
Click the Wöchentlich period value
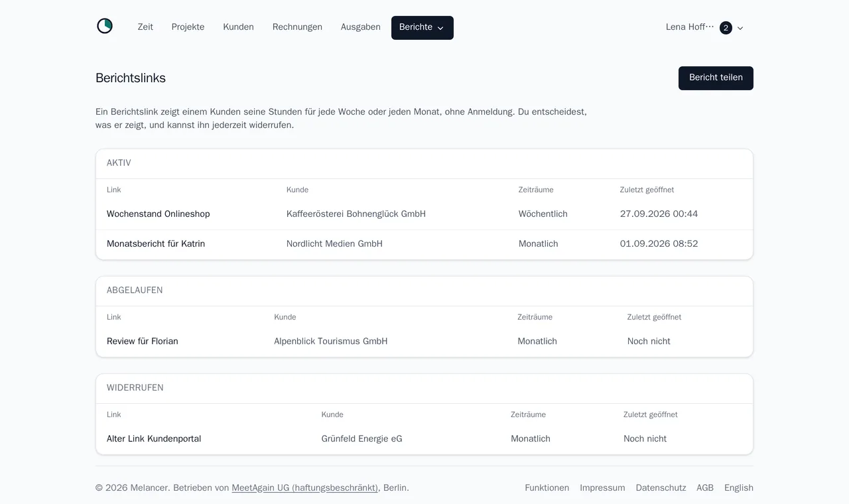click(543, 214)
